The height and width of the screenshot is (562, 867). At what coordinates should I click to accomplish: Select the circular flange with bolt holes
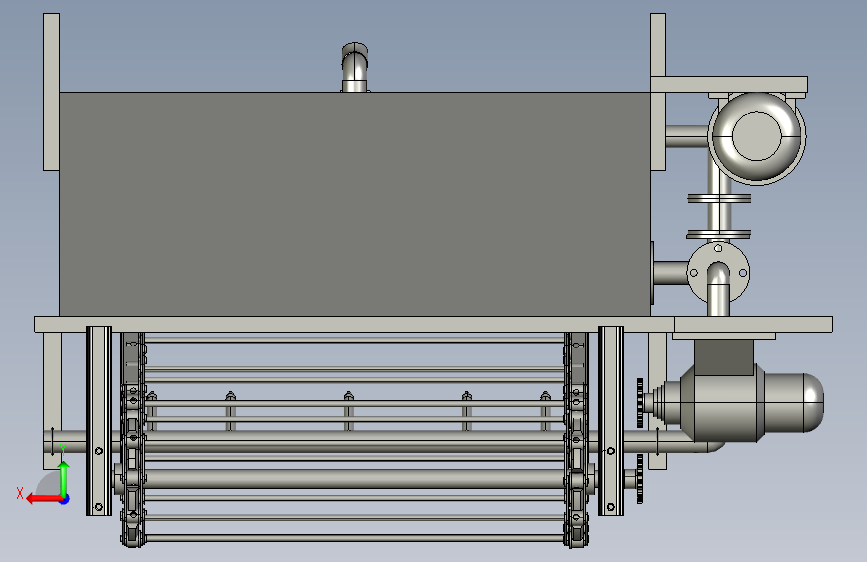[x=718, y=272]
